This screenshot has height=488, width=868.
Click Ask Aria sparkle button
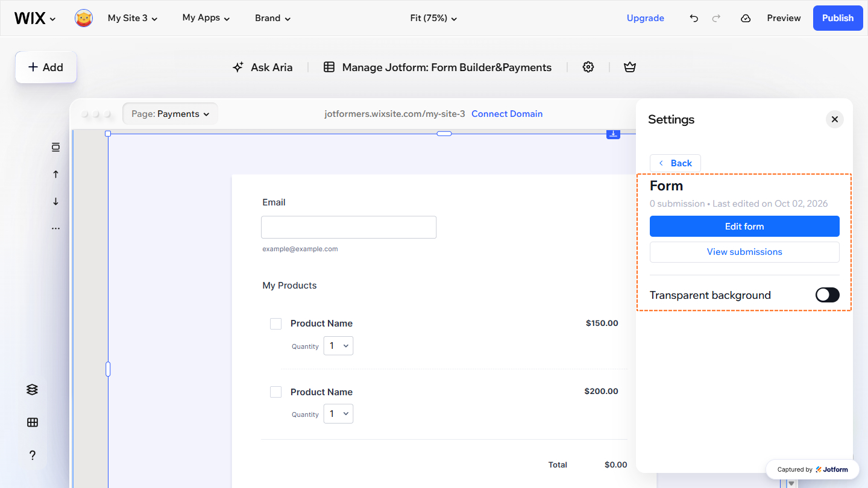(x=263, y=67)
